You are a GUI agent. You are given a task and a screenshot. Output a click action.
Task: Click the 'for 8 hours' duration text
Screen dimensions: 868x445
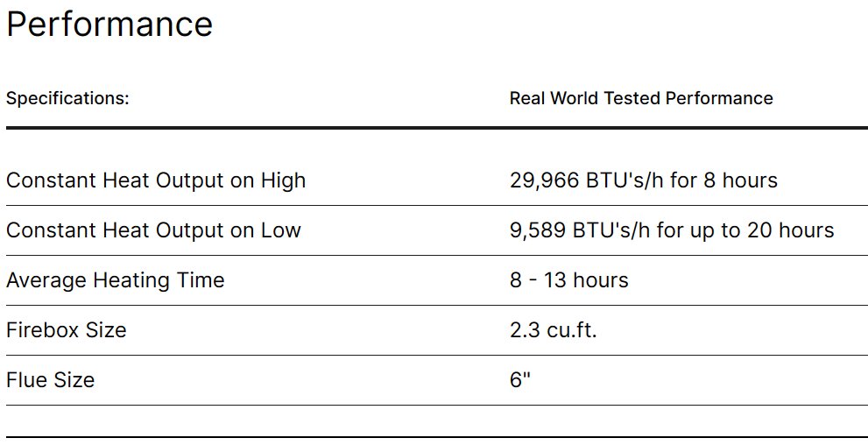coord(725,180)
